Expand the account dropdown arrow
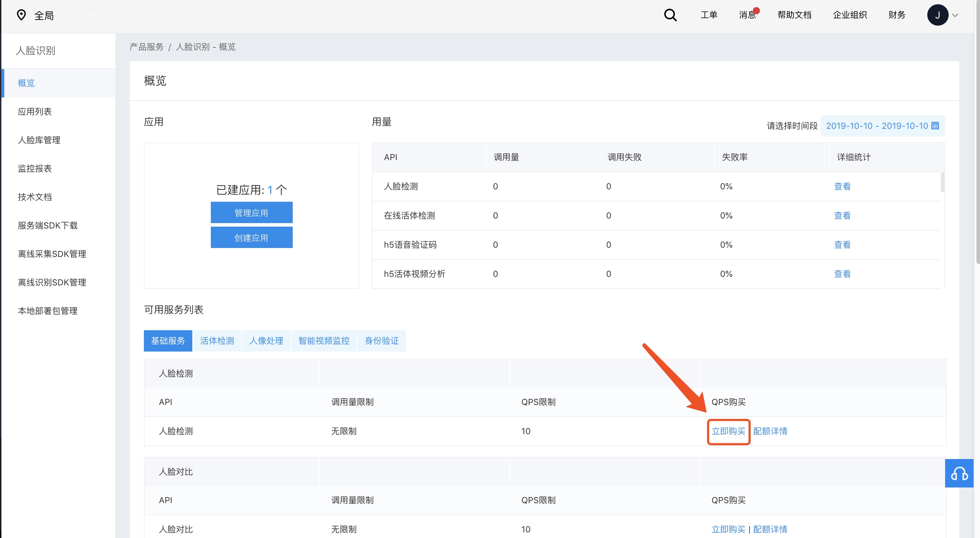This screenshot has width=980, height=538. (x=955, y=16)
